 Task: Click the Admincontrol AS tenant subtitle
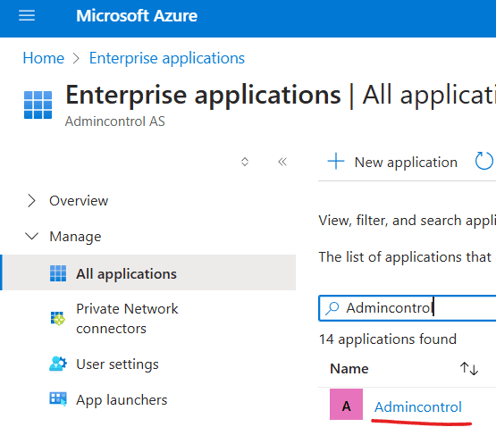point(115,121)
